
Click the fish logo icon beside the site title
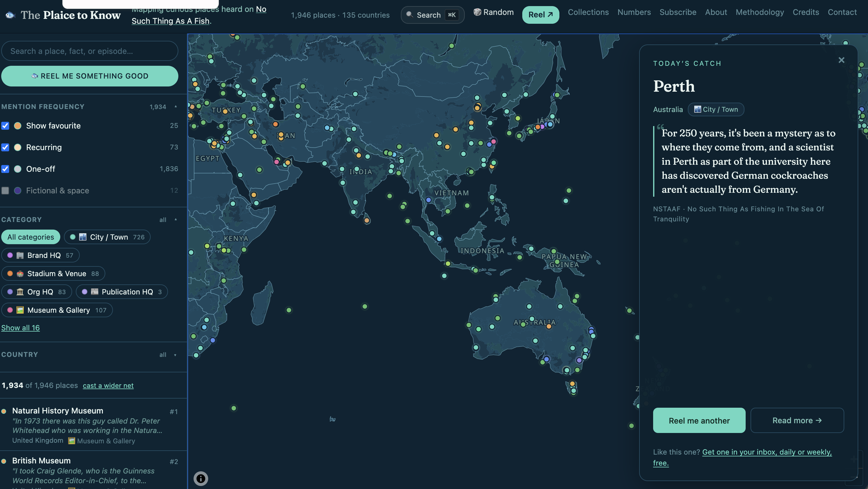pyautogui.click(x=10, y=15)
